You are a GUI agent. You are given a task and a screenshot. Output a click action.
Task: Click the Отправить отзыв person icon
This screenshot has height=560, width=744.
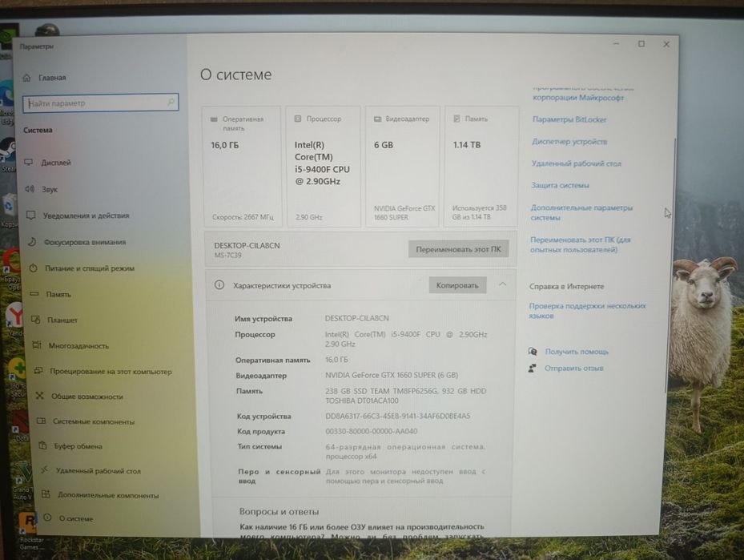(x=532, y=368)
